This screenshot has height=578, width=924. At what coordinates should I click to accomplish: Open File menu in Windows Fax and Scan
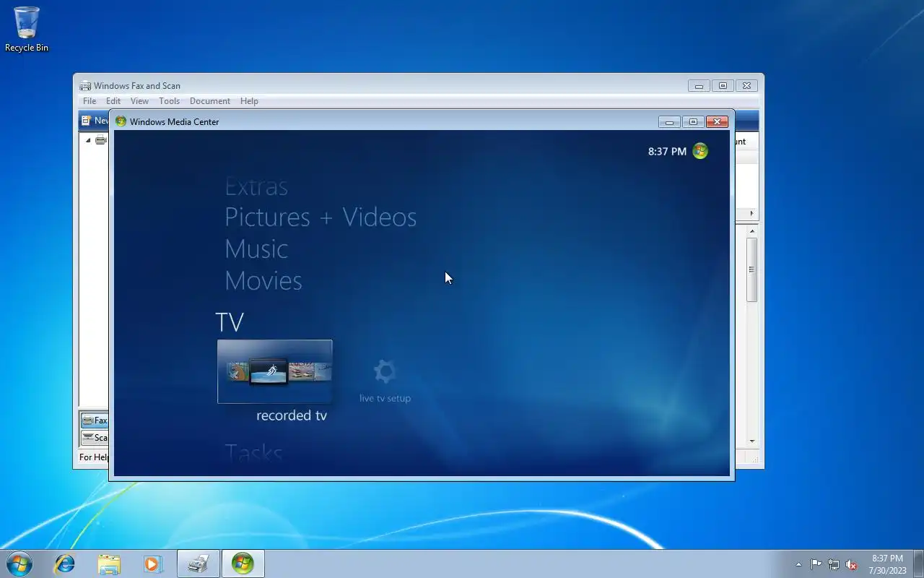(x=90, y=101)
